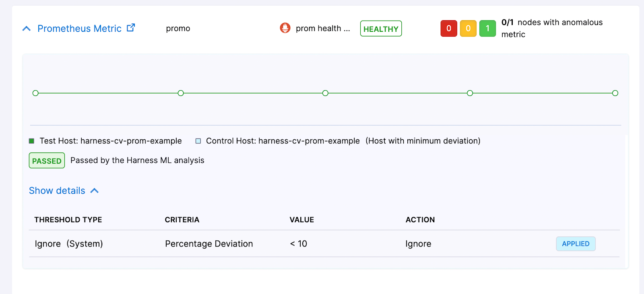Click the Control Host legend square
Viewport: 644px width, 294px height.
[x=198, y=141]
